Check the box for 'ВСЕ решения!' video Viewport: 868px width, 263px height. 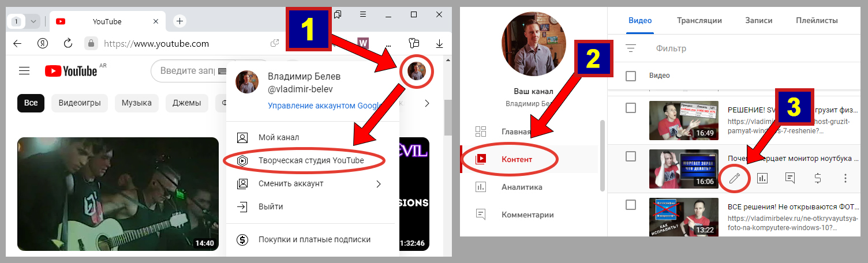tap(631, 205)
